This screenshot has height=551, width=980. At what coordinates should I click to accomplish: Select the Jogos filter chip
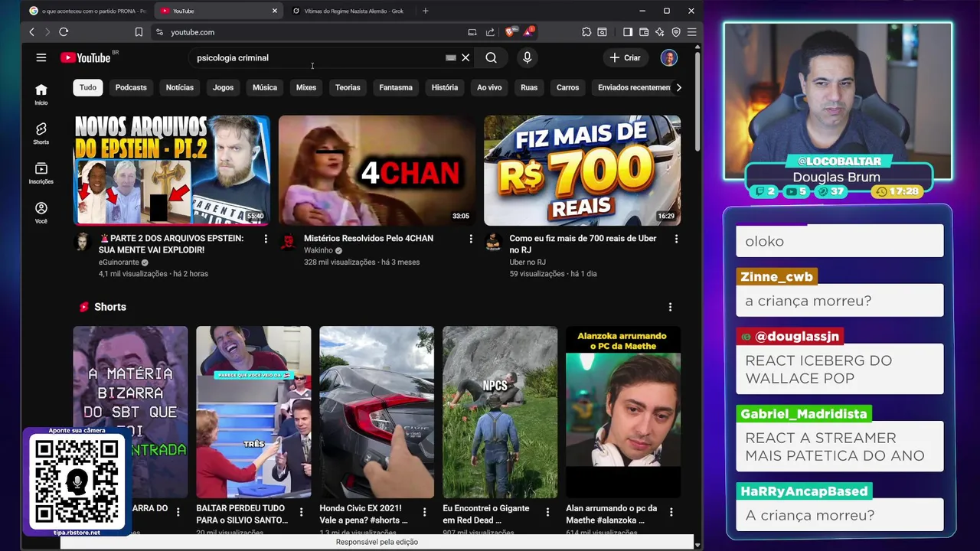click(x=223, y=87)
